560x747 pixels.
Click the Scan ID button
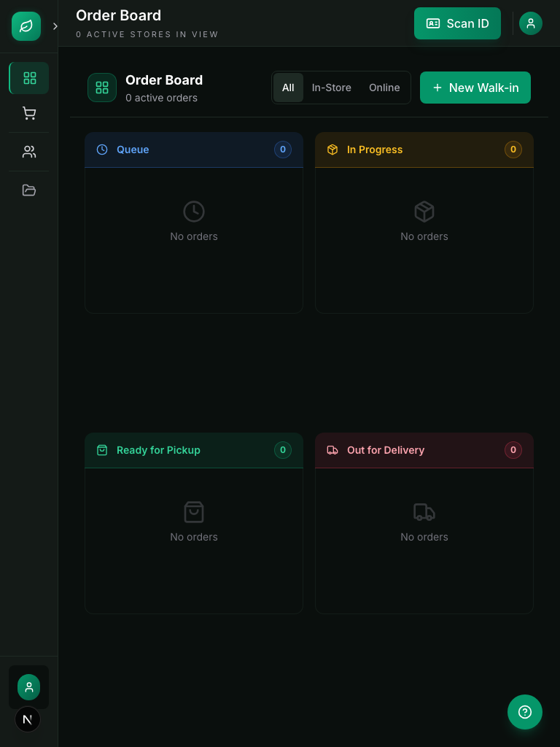(x=457, y=23)
